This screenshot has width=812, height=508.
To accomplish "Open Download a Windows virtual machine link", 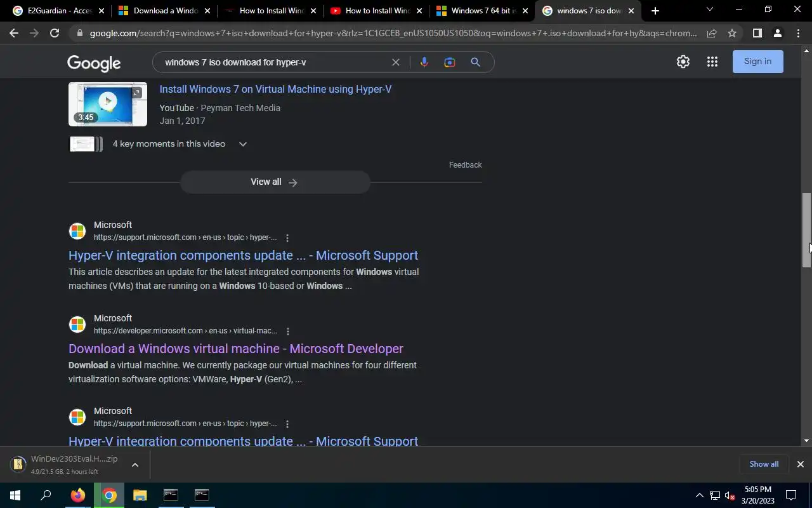I will pyautogui.click(x=236, y=349).
